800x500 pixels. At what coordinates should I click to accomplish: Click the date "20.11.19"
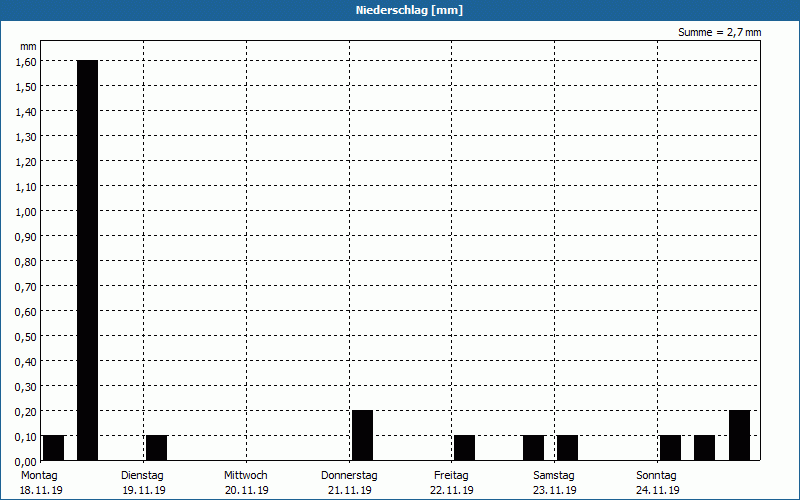pyautogui.click(x=246, y=490)
